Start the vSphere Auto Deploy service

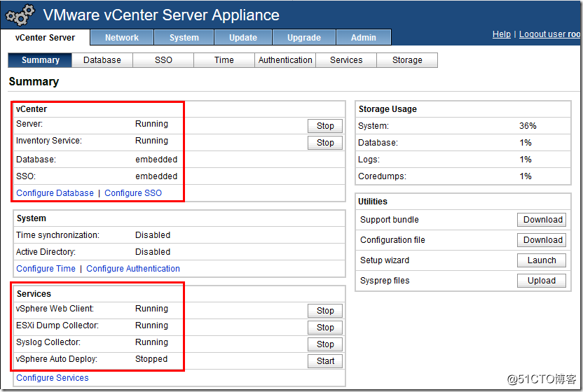pyautogui.click(x=325, y=361)
